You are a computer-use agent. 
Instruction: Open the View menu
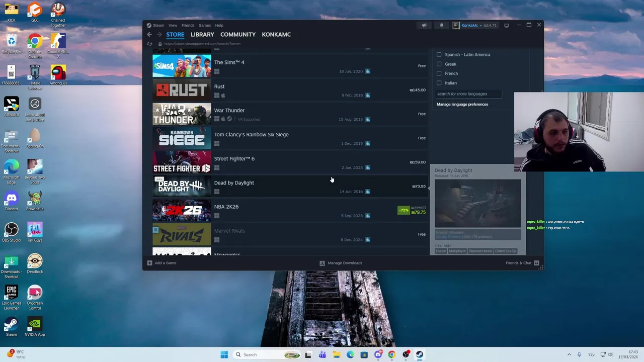pos(173,25)
